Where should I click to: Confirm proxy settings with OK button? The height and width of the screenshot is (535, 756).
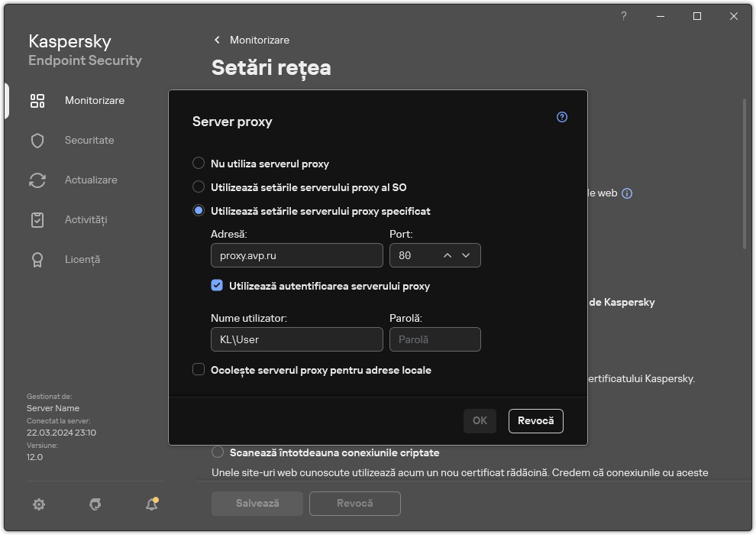coord(480,420)
